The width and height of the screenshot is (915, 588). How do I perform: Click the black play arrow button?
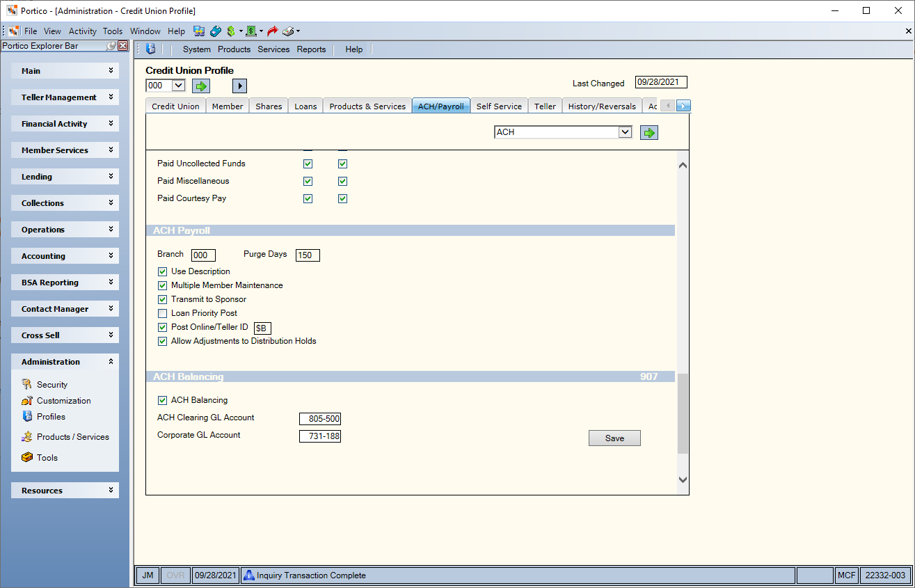[239, 86]
